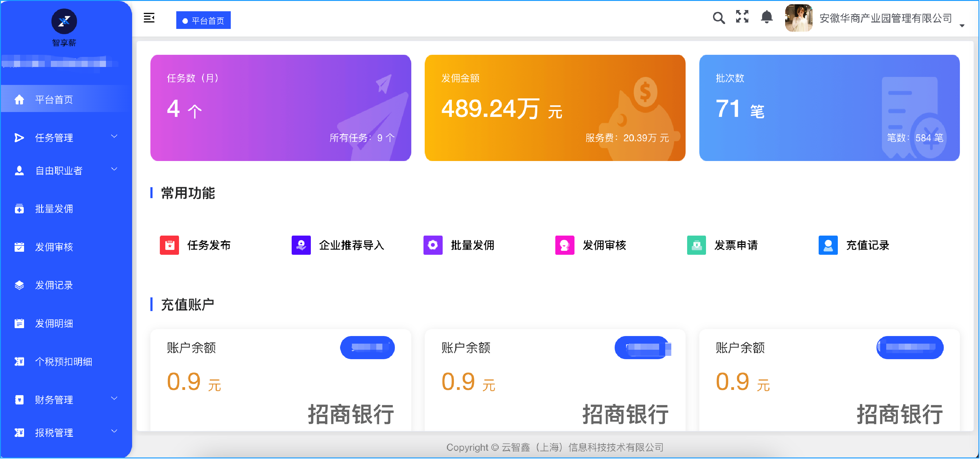Click the blue pill button on first 账户余额 card
Image resolution: width=980 pixels, height=459 pixels.
point(367,348)
